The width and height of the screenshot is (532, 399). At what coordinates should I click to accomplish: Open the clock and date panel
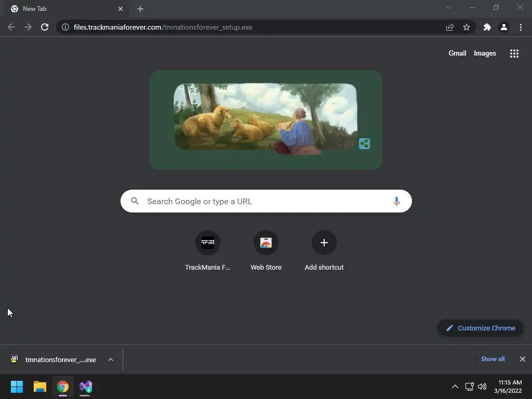(x=508, y=387)
